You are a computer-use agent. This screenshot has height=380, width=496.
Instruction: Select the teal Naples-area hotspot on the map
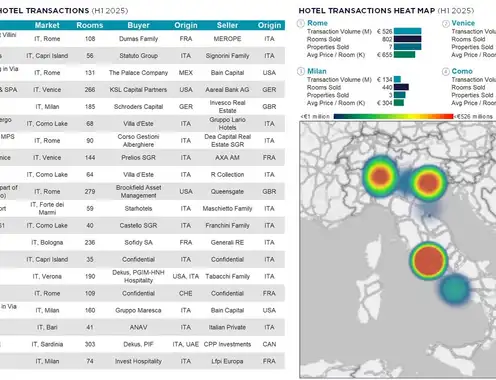pos(455,289)
